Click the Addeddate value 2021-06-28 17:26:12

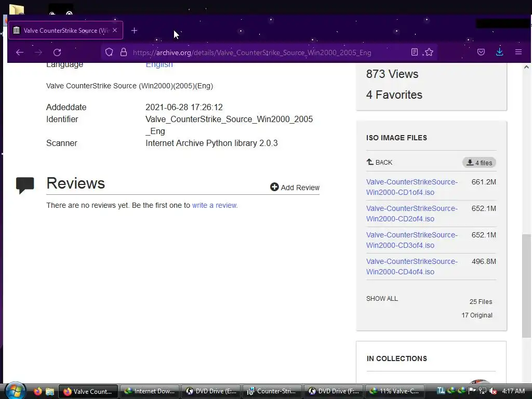[184, 107]
